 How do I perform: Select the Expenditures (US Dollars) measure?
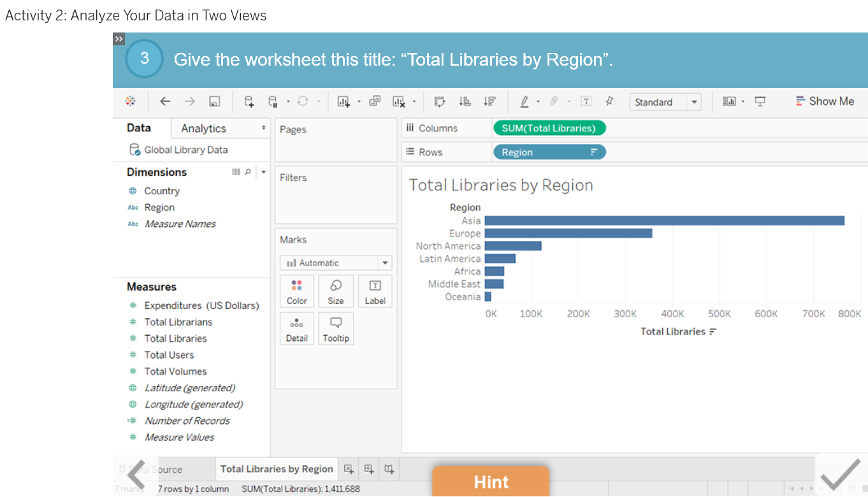[x=201, y=305]
